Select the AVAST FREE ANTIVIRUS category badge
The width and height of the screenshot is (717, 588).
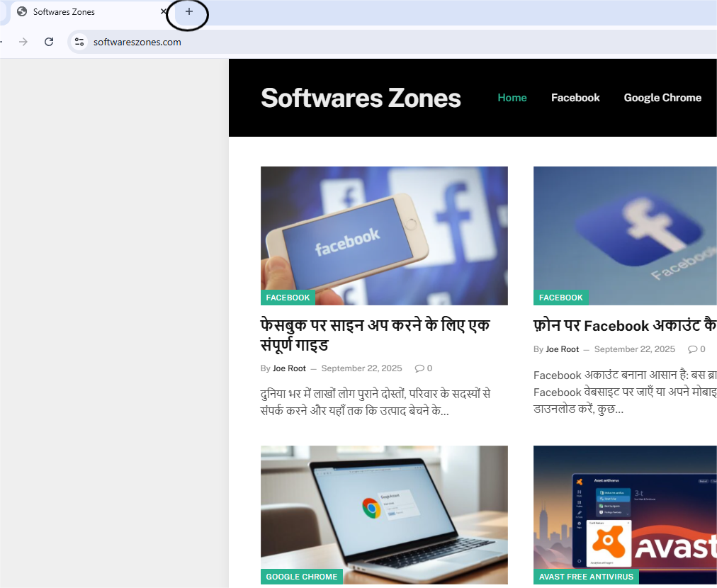(586, 577)
